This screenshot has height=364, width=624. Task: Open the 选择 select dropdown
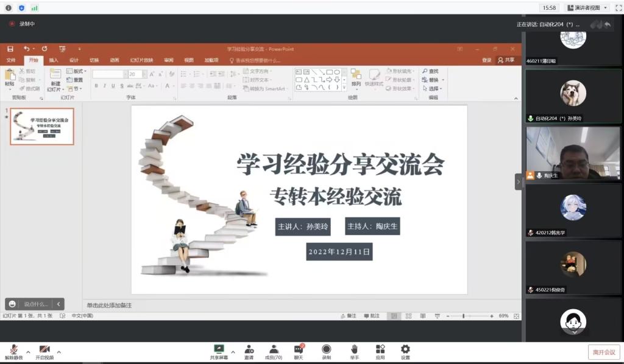(x=433, y=89)
